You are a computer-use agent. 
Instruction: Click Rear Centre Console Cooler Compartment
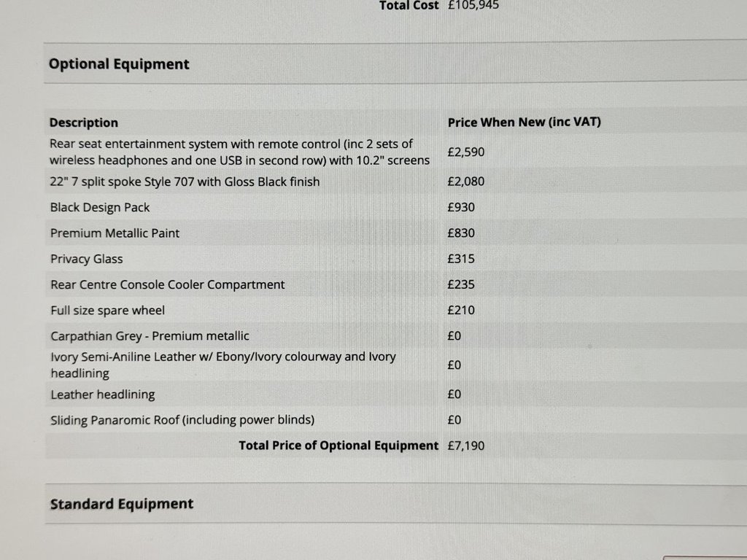pos(167,284)
